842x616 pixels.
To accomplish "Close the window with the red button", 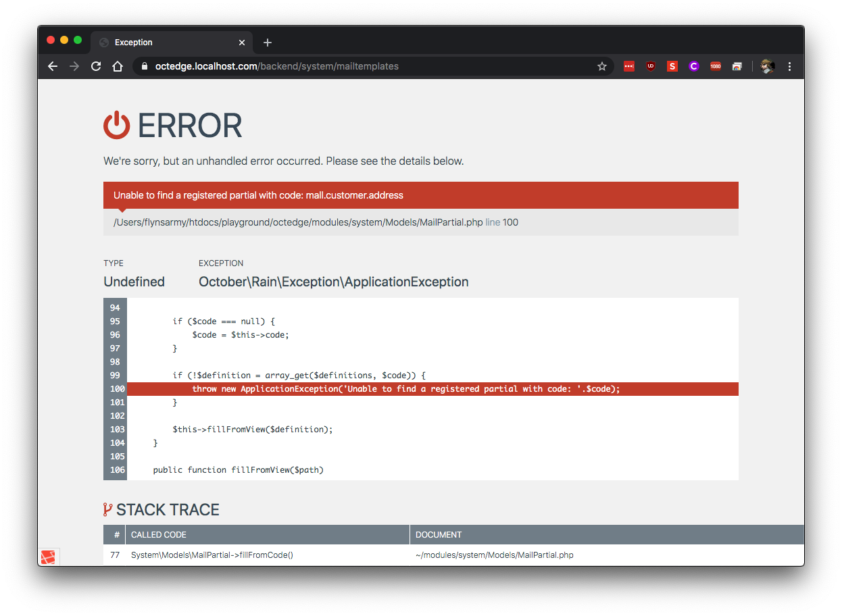I will 51,41.
